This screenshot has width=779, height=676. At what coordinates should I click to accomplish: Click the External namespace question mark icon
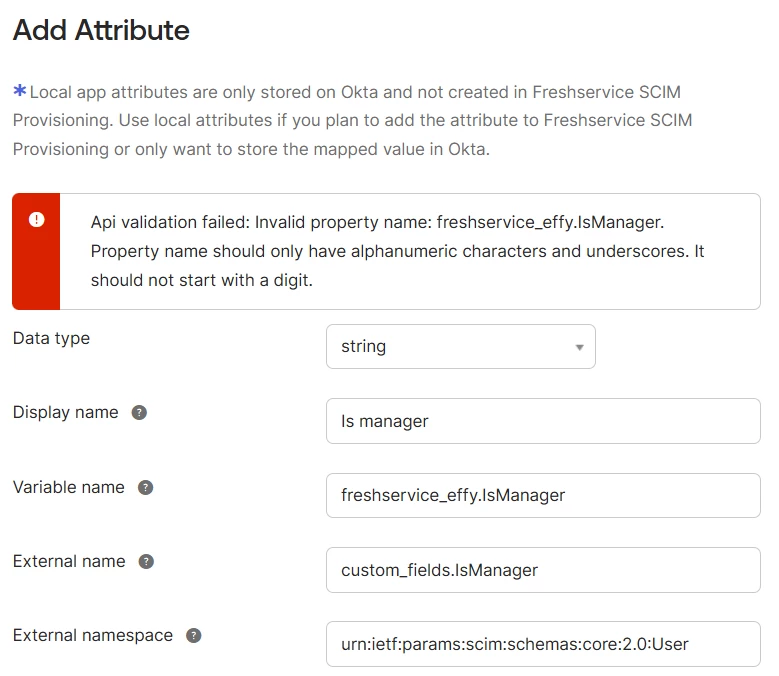coord(194,635)
